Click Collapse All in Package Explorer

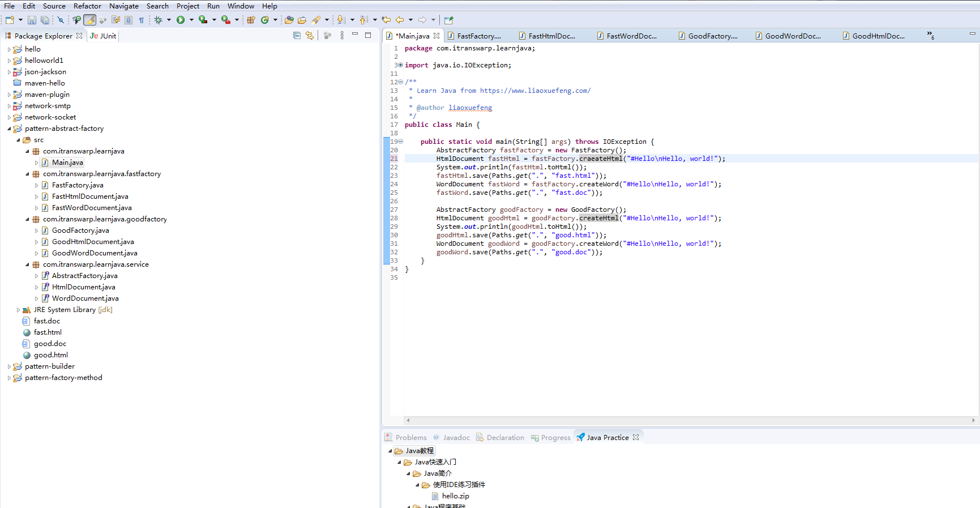(297, 35)
